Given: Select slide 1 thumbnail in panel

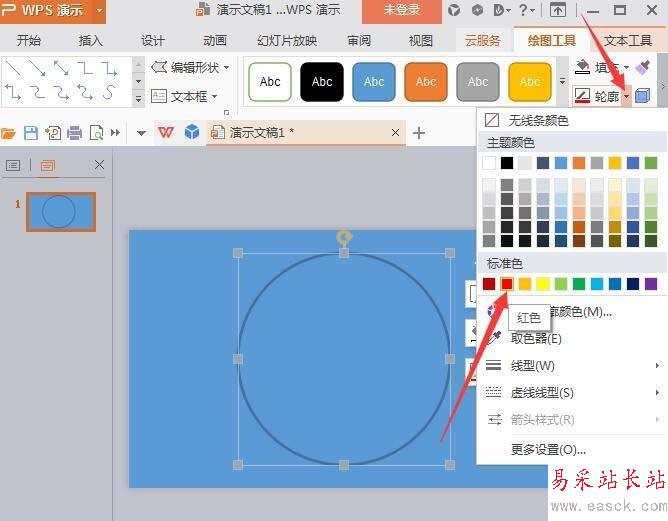Looking at the screenshot, I should point(61,212).
